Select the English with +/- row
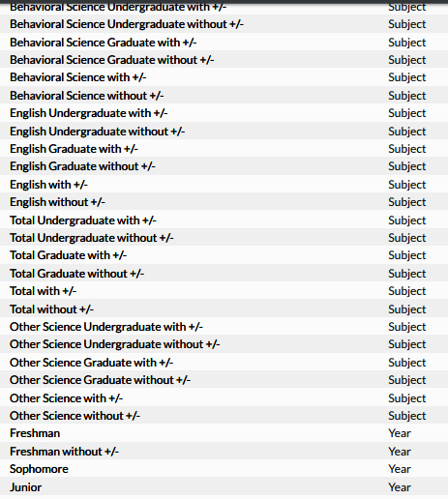This screenshot has width=448, height=499. (x=224, y=185)
